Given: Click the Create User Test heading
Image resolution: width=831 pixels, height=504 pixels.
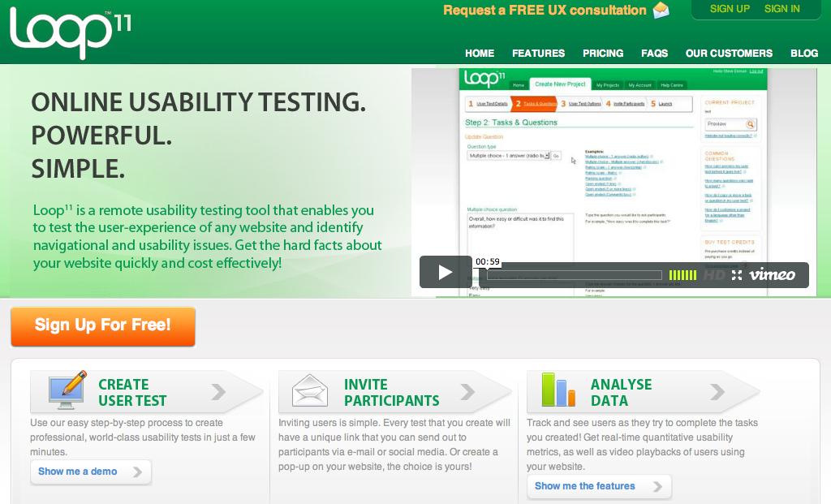Looking at the screenshot, I should (132, 392).
